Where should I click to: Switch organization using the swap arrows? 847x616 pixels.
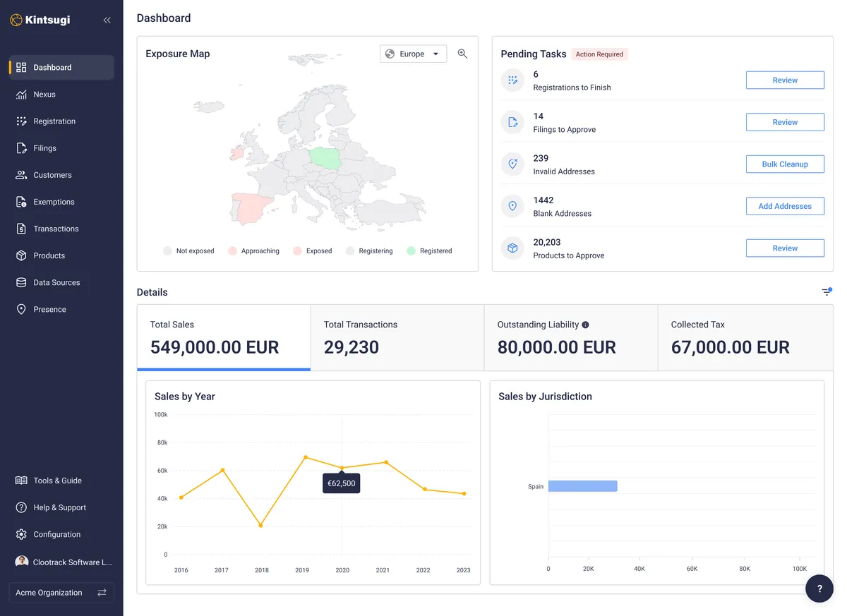click(102, 593)
